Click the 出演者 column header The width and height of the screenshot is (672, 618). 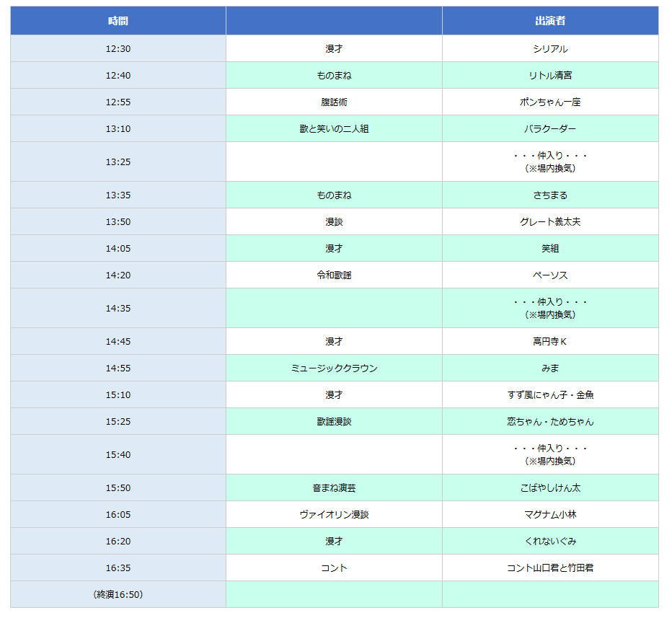tap(550, 21)
